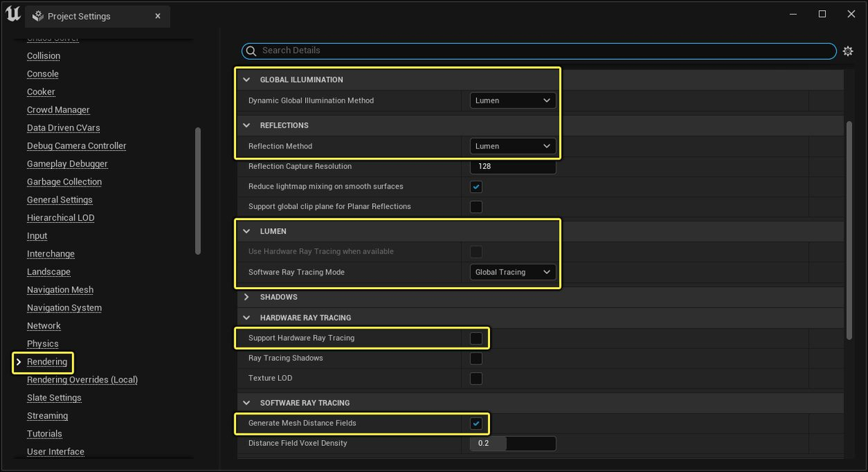This screenshot has width=868, height=472.
Task: Open the Reflection Method dropdown
Action: tap(513, 146)
